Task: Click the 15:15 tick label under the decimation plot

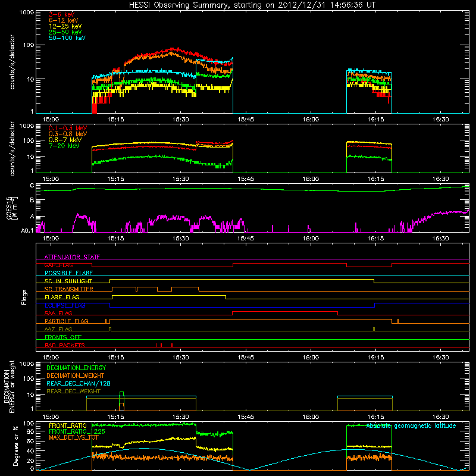Action: [115, 417]
